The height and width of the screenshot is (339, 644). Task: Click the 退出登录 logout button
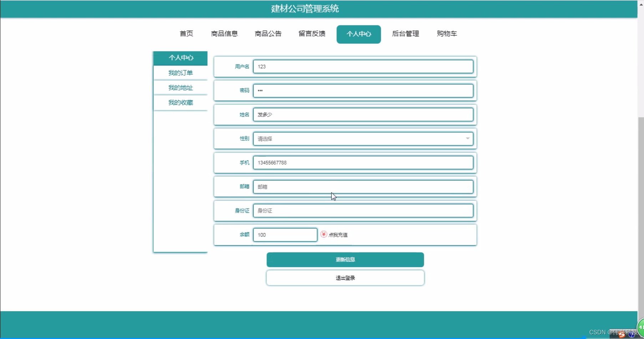tap(345, 278)
